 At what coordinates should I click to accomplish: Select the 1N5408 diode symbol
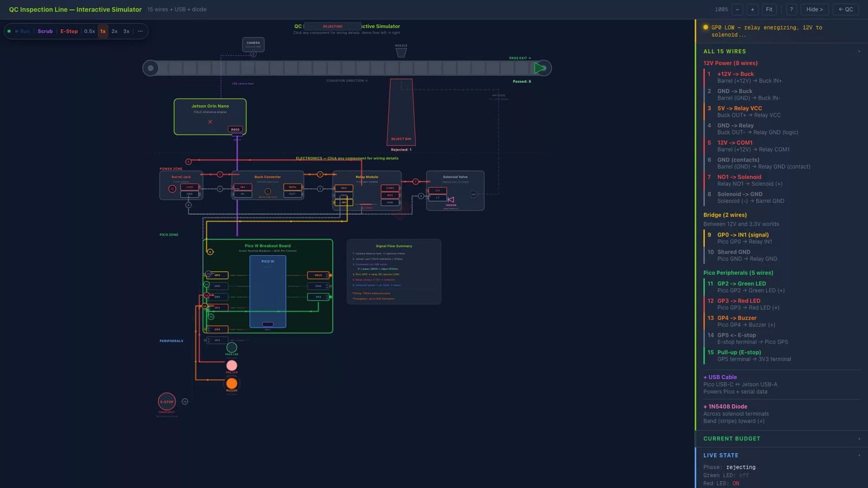tap(451, 200)
